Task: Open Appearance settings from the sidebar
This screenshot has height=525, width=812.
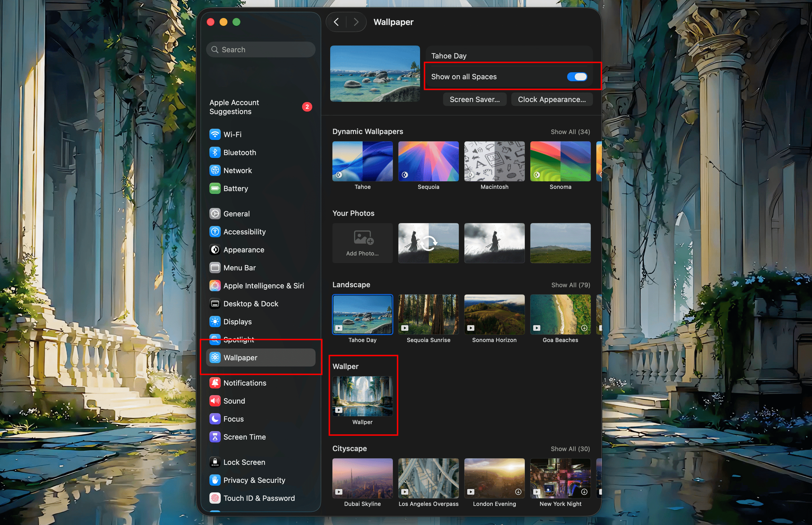Action: click(215, 250)
